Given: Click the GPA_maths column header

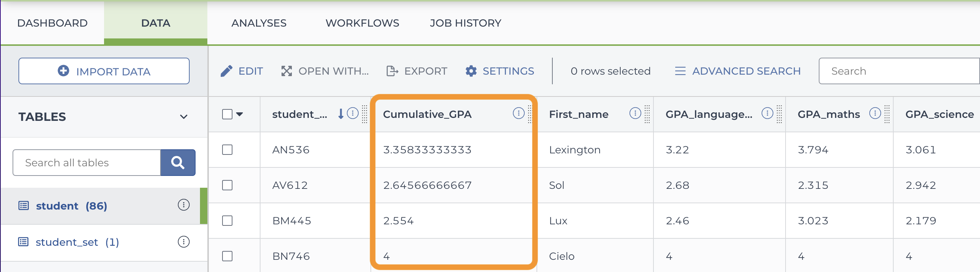Looking at the screenshot, I should click(829, 114).
